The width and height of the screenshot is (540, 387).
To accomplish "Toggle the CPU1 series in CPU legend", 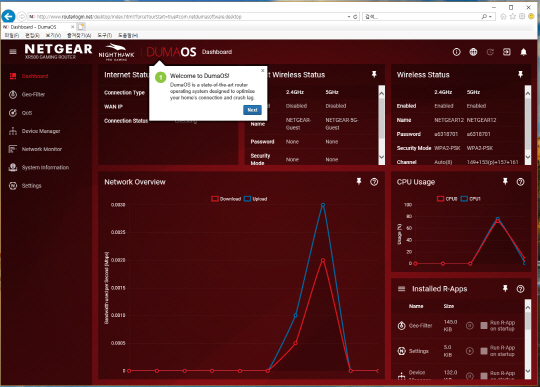I will click(x=470, y=199).
